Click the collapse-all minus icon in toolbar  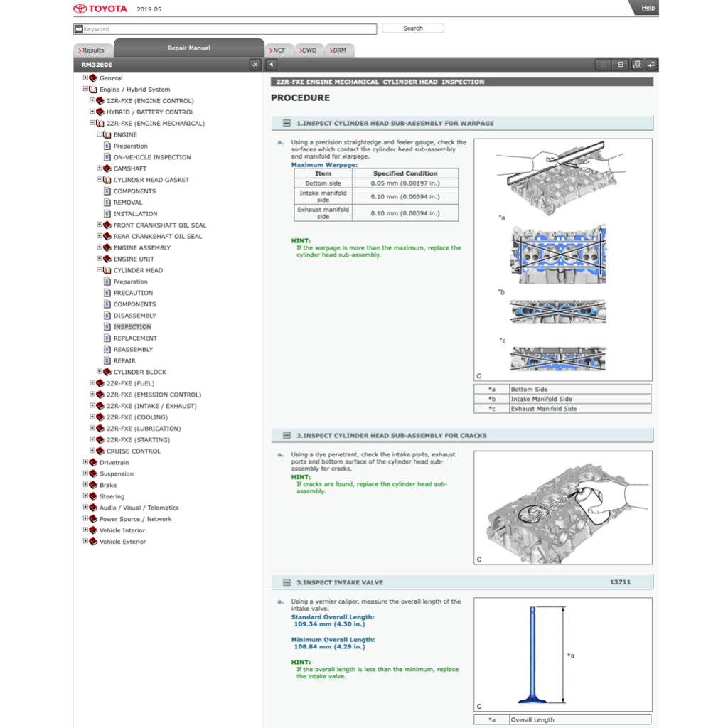pos(621,65)
